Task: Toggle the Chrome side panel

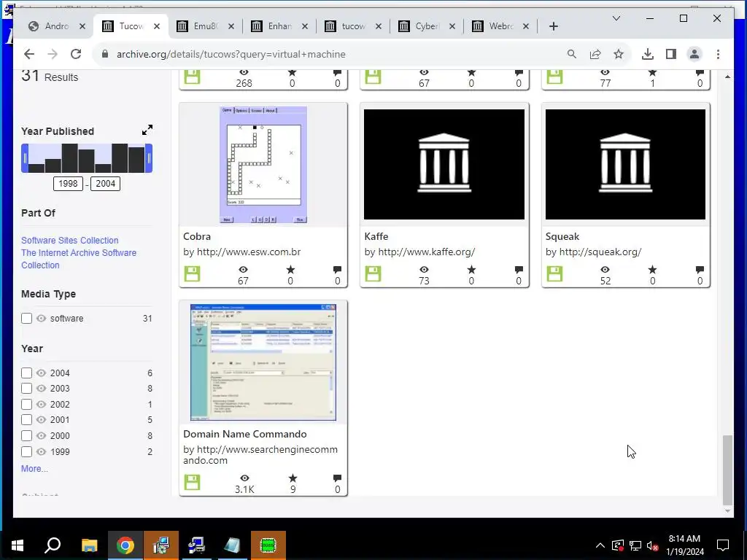Action: [671, 54]
